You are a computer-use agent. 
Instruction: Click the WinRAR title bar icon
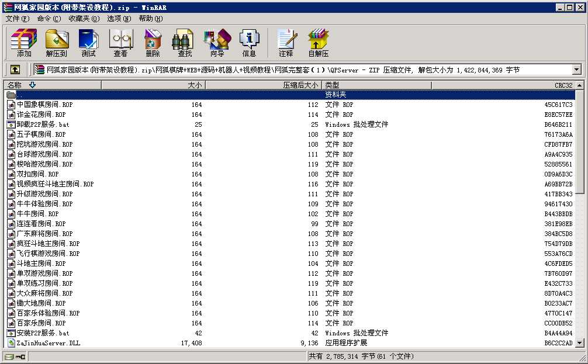[x=7, y=7]
